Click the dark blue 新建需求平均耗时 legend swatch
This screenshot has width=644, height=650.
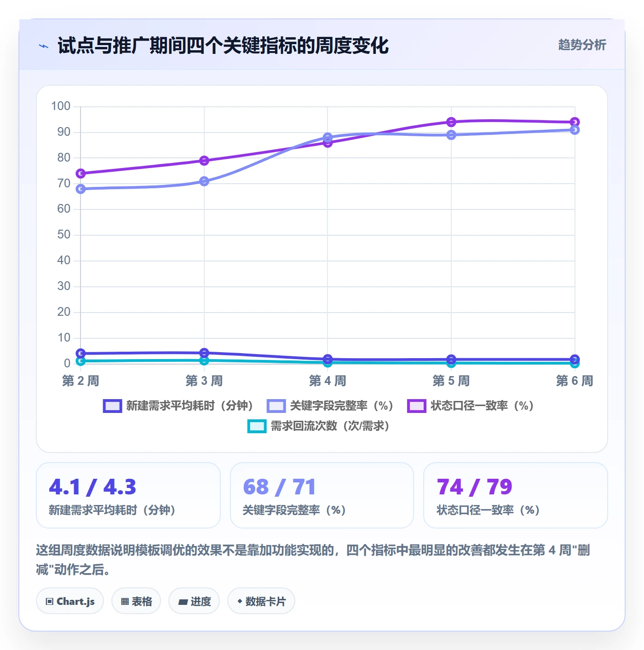112,406
